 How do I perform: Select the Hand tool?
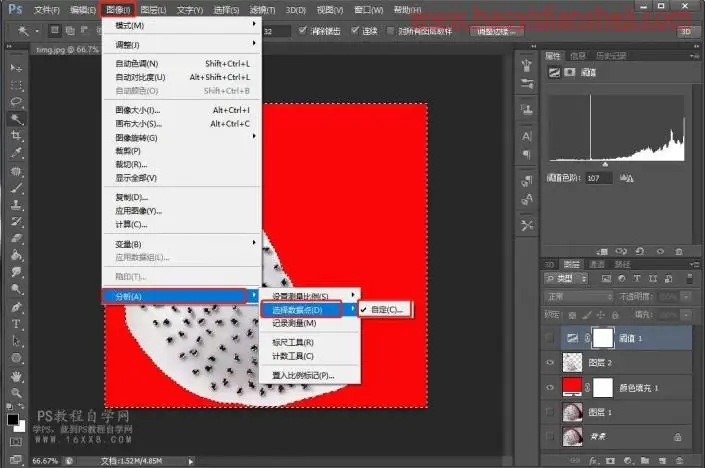16,376
